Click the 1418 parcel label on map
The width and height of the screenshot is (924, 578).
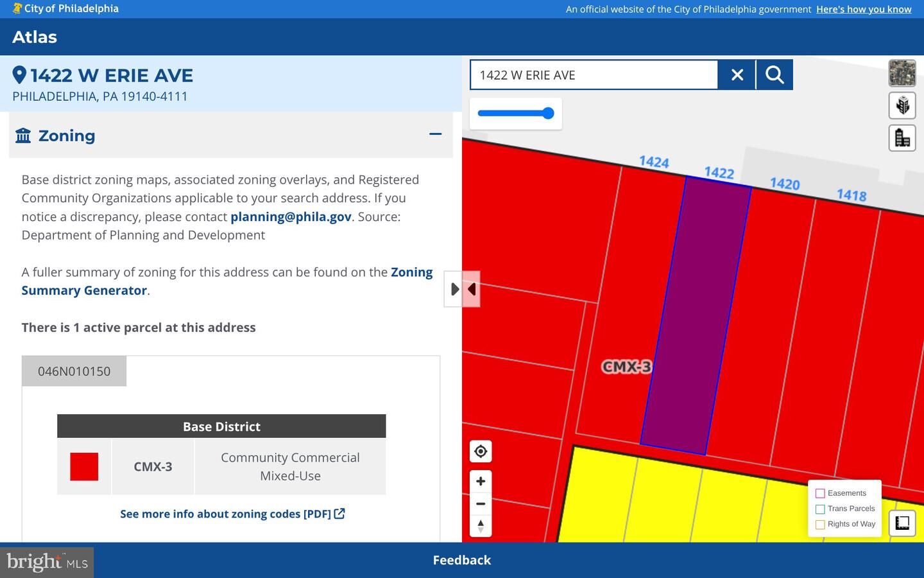tap(851, 195)
